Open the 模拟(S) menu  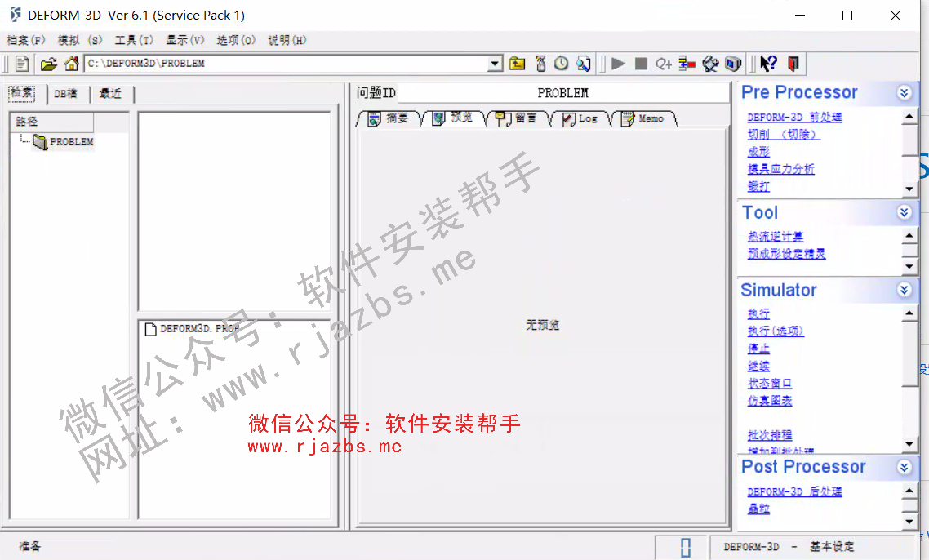pyautogui.click(x=79, y=40)
